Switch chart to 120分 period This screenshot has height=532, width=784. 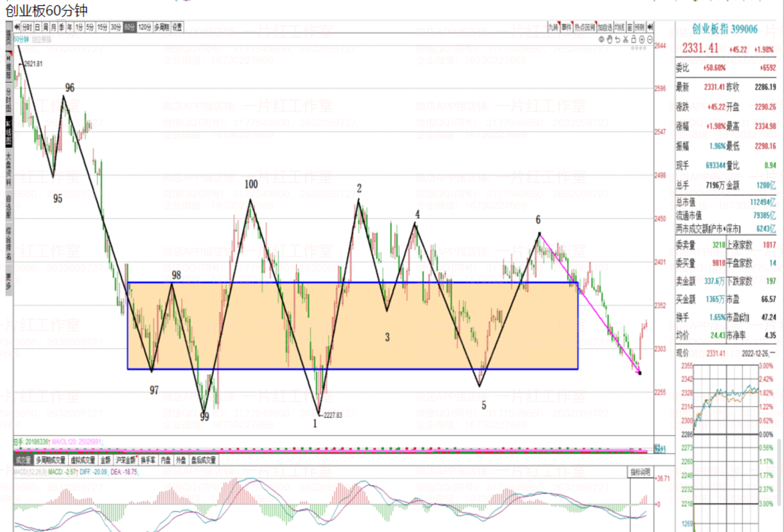145,27
